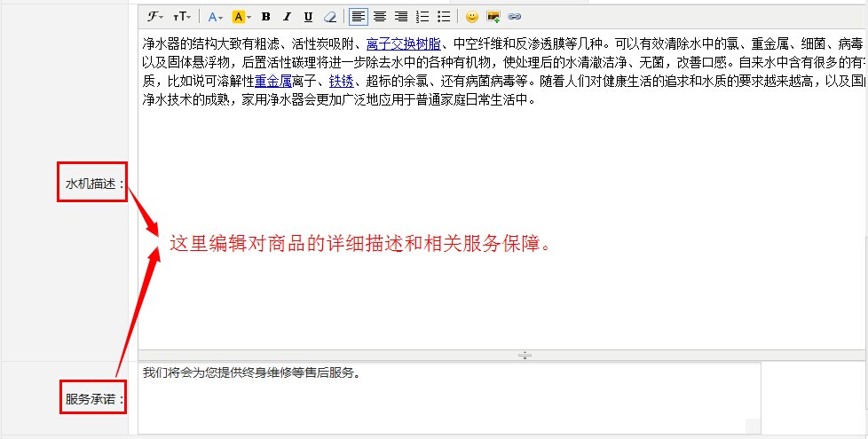Toggle bold formatting
Viewport: 868px width, 439px height.
[265, 17]
